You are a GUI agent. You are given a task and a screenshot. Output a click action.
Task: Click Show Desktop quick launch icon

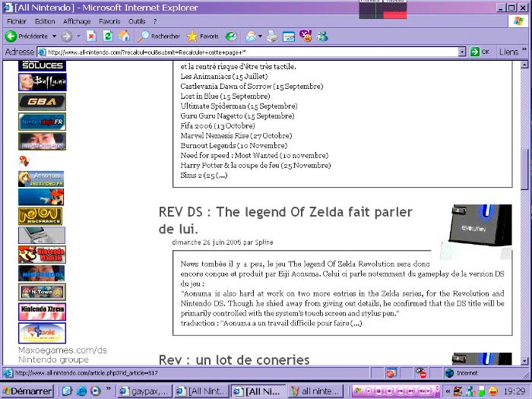point(67,391)
